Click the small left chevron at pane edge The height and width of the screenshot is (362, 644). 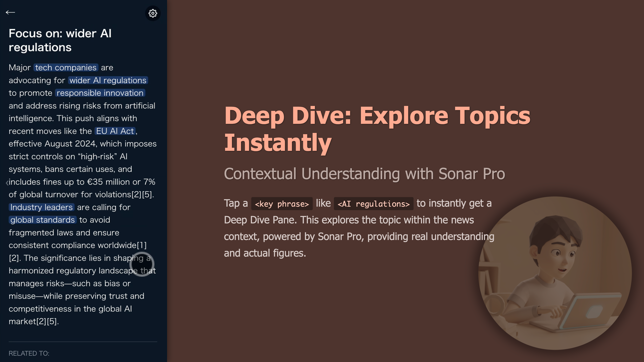click(7, 183)
